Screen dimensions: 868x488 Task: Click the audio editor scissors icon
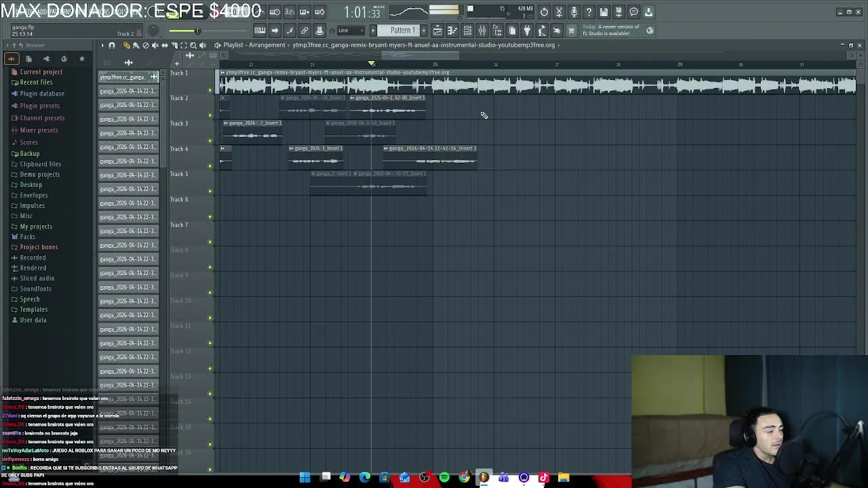pos(559,12)
